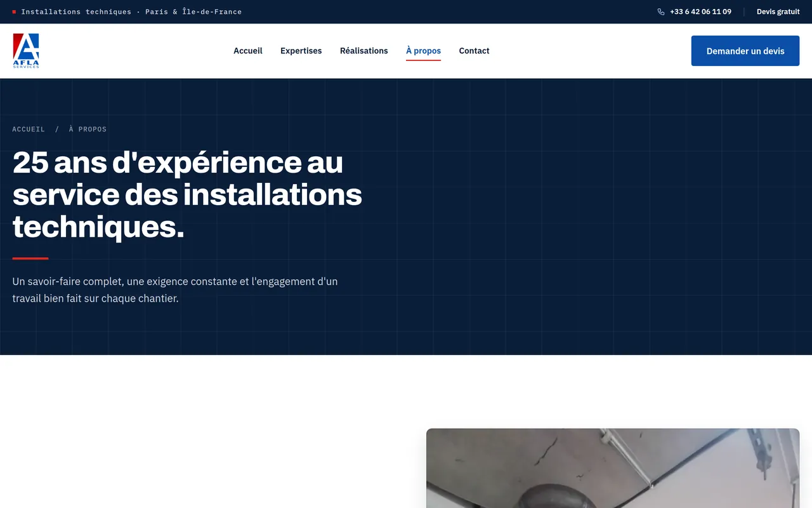Viewport: 812px width, 508px height.
Task: Navigate to Réalisations page
Action: [364, 51]
